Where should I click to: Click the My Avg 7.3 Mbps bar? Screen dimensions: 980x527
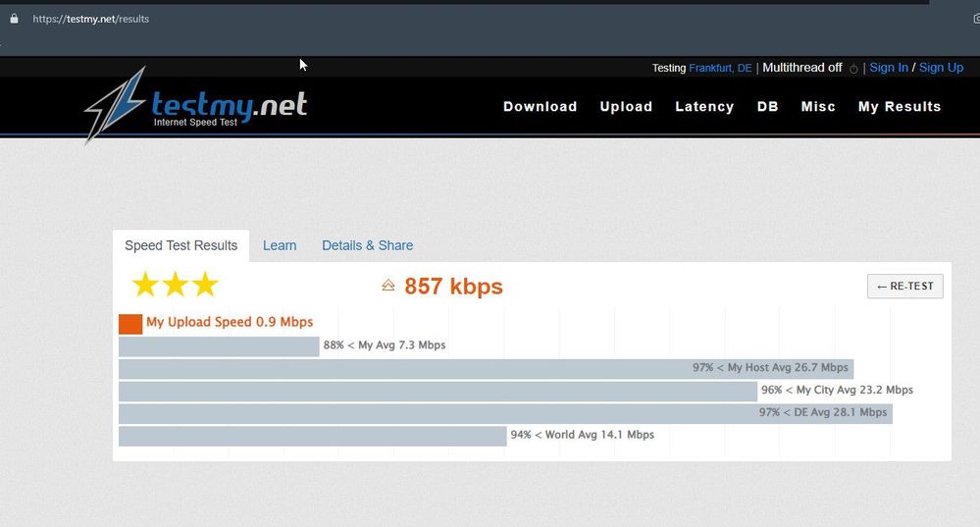pyautogui.click(x=219, y=346)
